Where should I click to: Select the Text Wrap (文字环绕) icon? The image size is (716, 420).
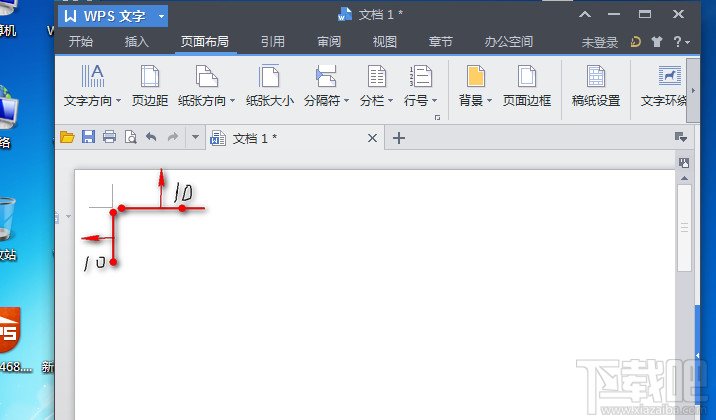tap(669, 76)
